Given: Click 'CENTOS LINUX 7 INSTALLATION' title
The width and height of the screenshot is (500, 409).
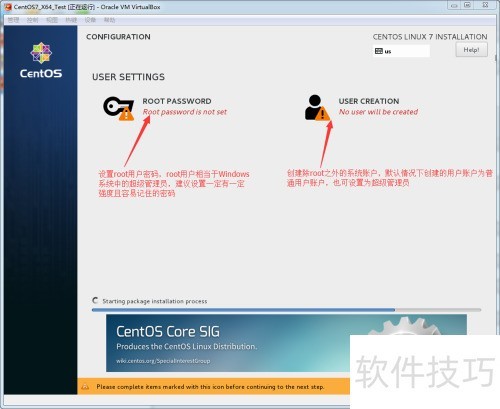Looking at the screenshot, I should pyautogui.click(x=430, y=37).
